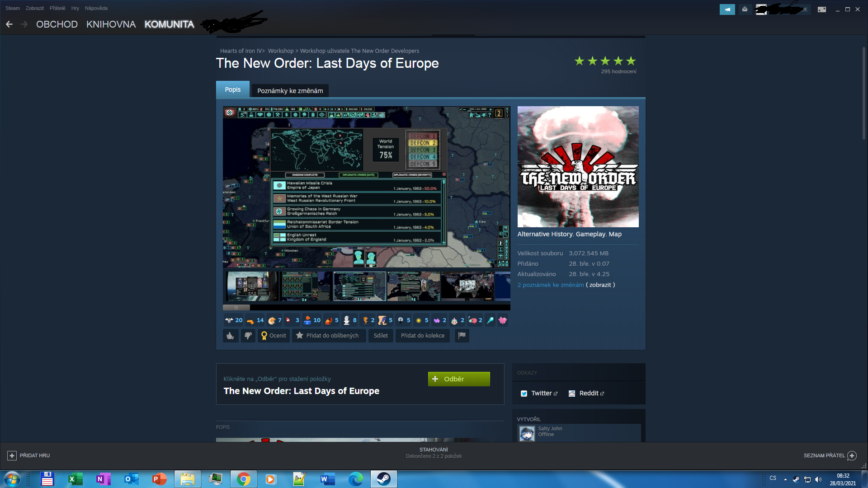The height and width of the screenshot is (488, 868).
Task: Click the green Odběr subscribe button
Action: click(459, 379)
